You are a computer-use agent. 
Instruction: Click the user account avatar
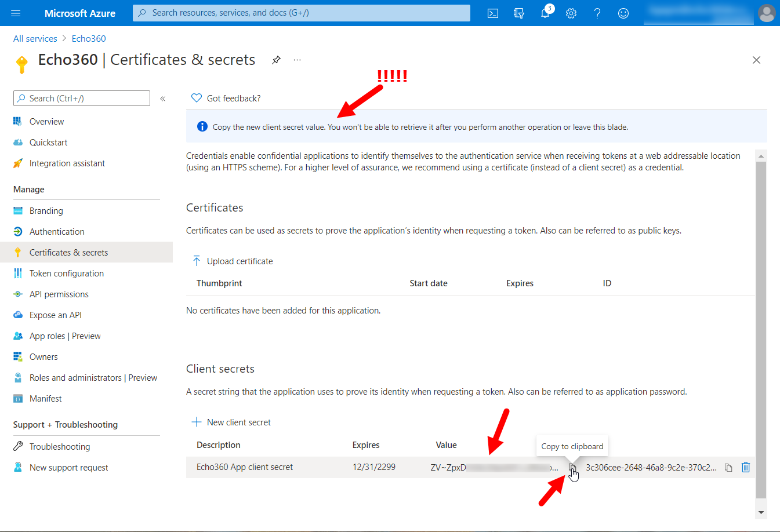[767, 13]
